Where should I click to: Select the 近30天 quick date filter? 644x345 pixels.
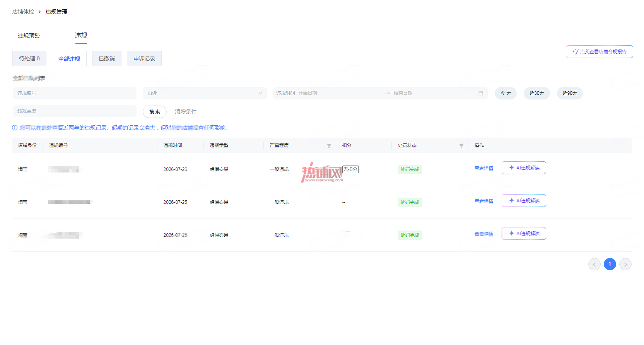pyautogui.click(x=537, y=93)
